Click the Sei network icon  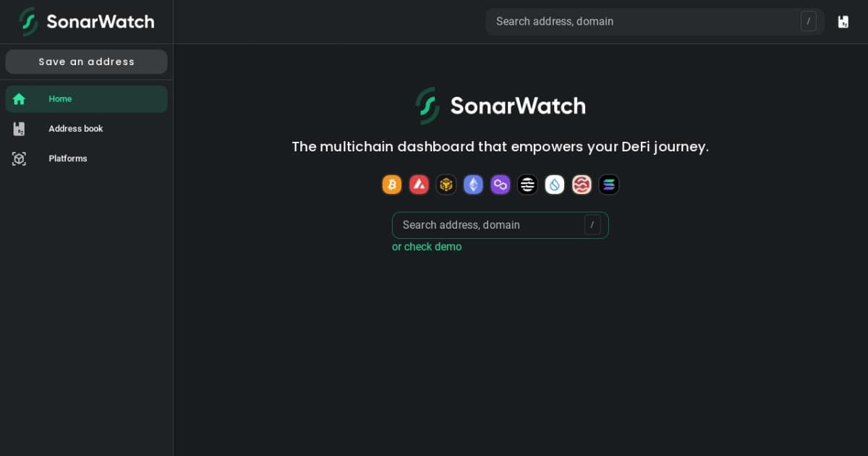(x=582, y=185)
